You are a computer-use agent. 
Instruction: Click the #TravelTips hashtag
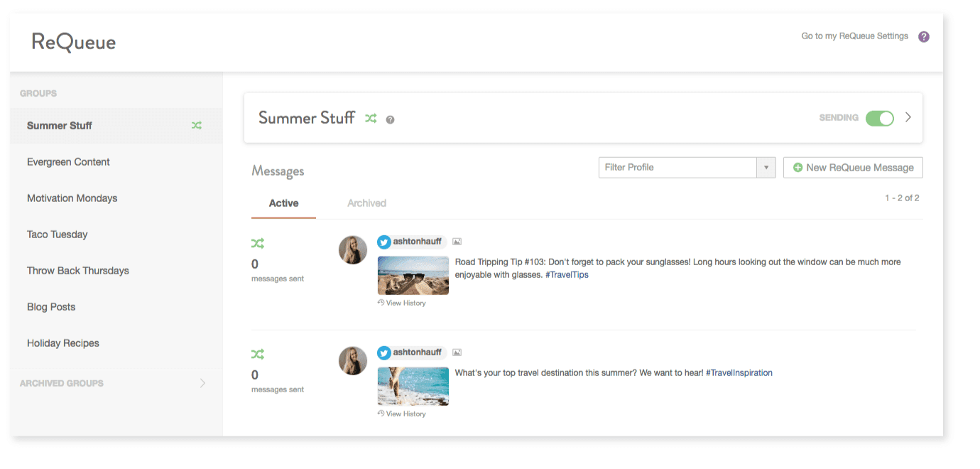pyautogui.click(x=567, y=274)
